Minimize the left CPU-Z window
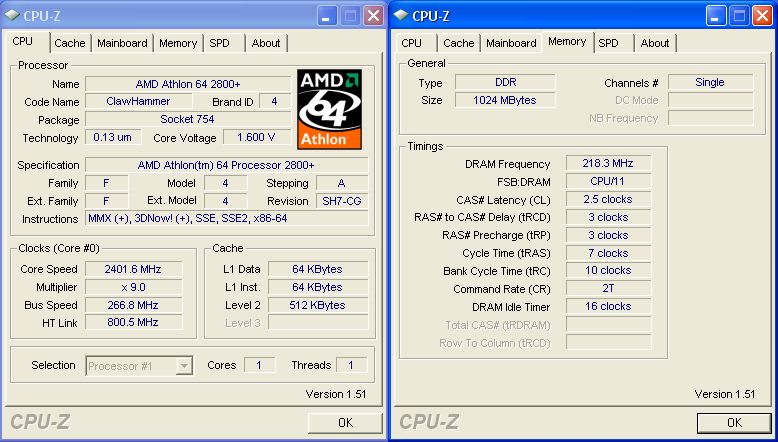The height and width of the screenshot is (442, 778). coord(326,16)
